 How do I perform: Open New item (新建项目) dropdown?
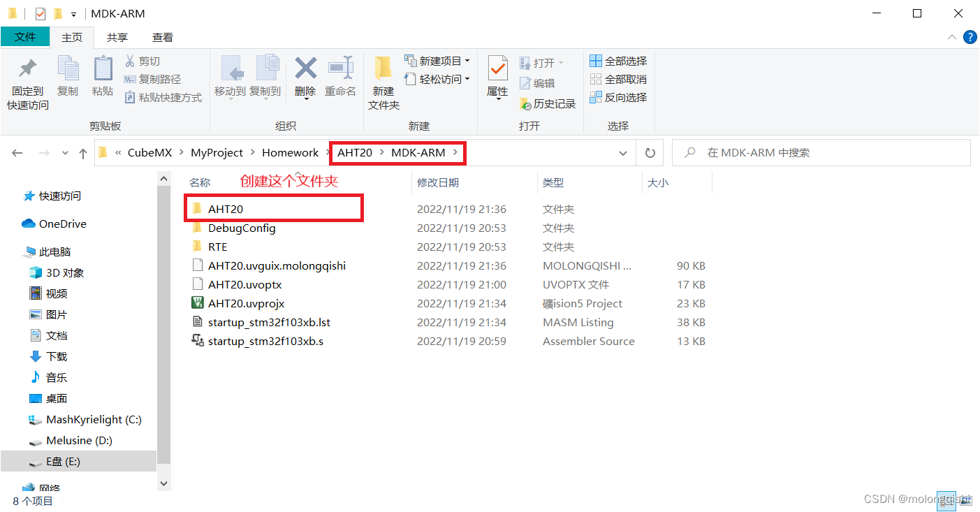[437, 61]
